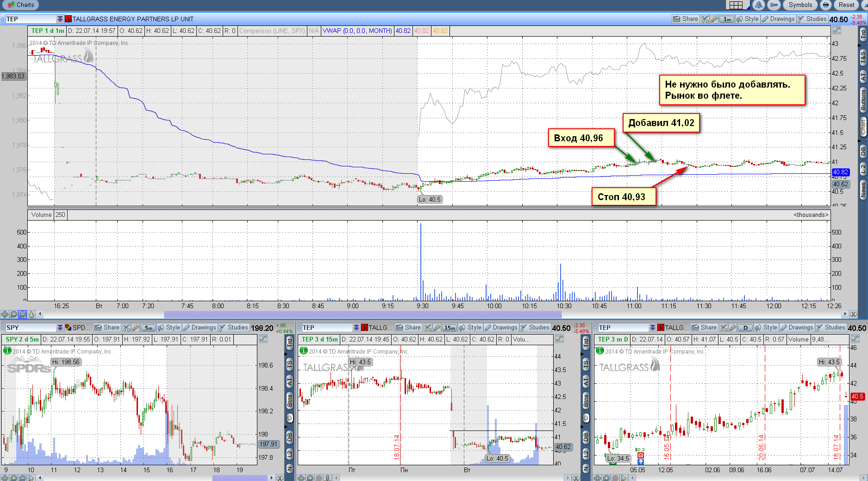The height and width of the screenshot is (481, 868).
Task: Toggle the main chart expand icon near price axis
Action: pos(836,31)
